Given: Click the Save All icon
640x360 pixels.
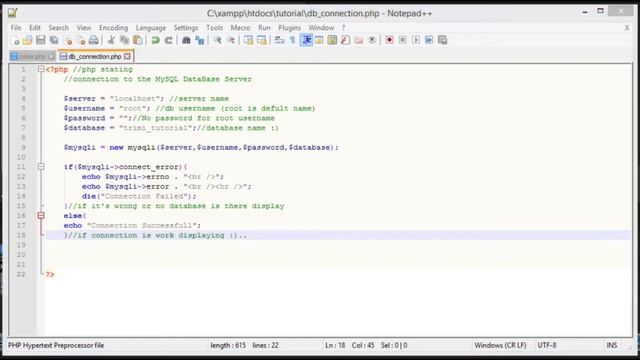Looking at the screenshot, I should pyautogui.click(x=54, y=40).
